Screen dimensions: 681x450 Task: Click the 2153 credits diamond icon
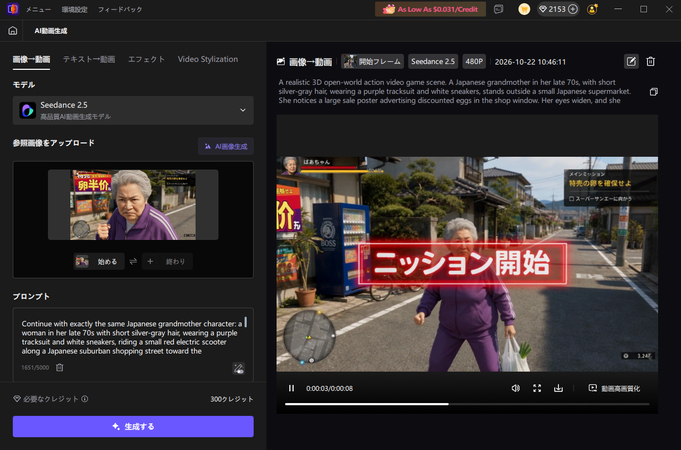coord(542,9)
